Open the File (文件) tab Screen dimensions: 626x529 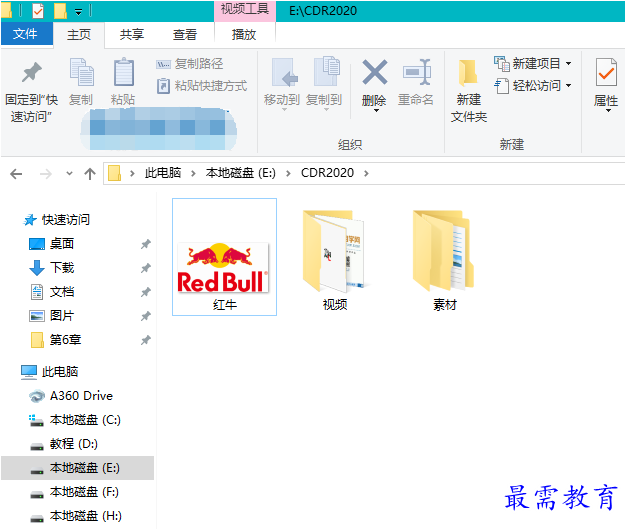coord(26,34)
